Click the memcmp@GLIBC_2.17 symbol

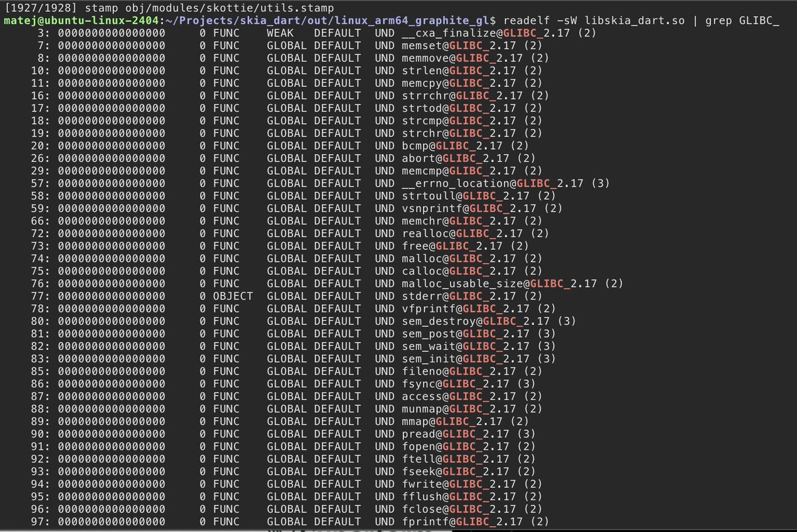tap(458, 171)
